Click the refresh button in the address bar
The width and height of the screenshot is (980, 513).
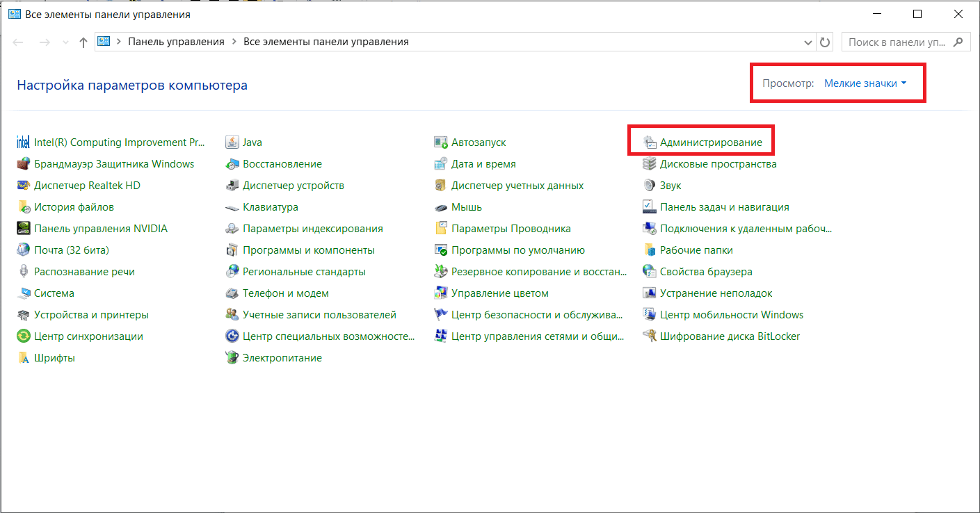click(825, 42)
